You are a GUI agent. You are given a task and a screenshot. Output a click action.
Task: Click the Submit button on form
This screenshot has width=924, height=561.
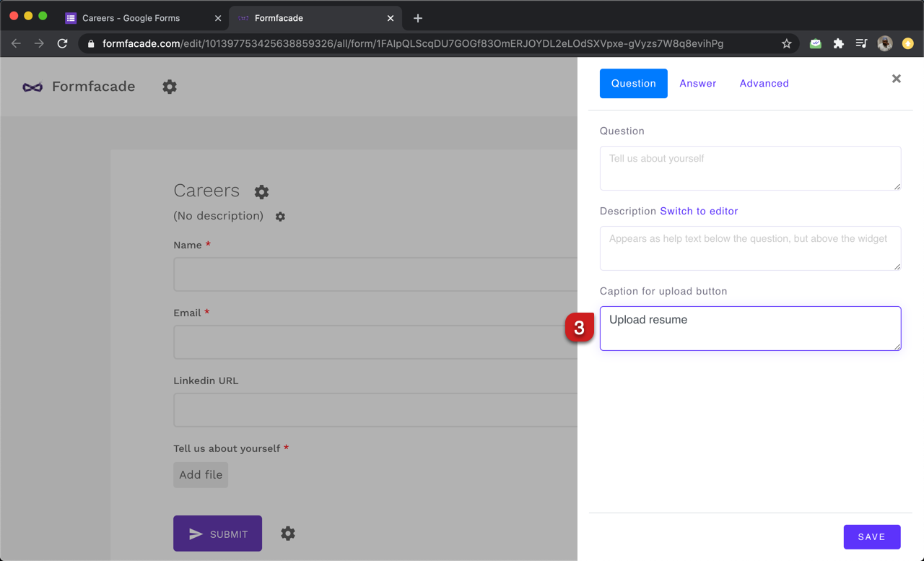point(217,534)
